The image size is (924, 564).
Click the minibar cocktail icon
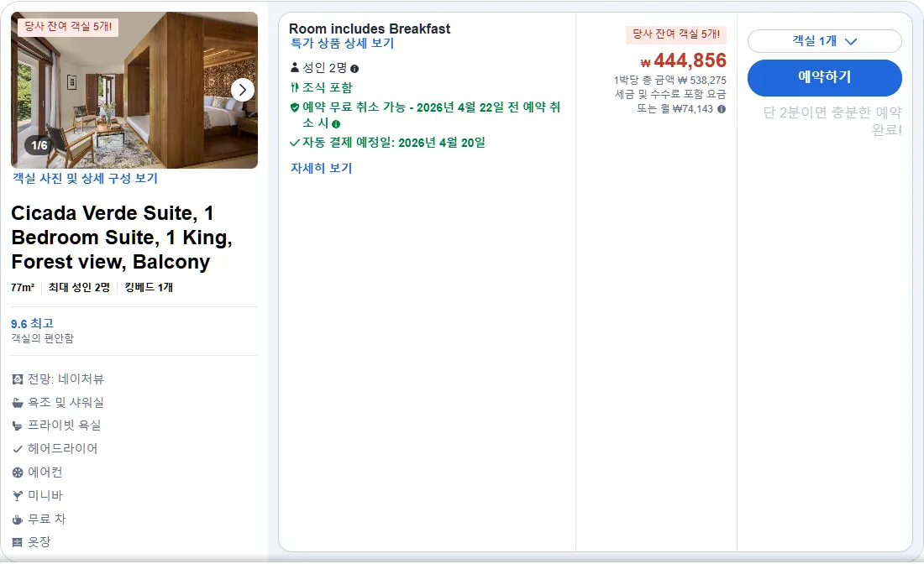(18, 496)
